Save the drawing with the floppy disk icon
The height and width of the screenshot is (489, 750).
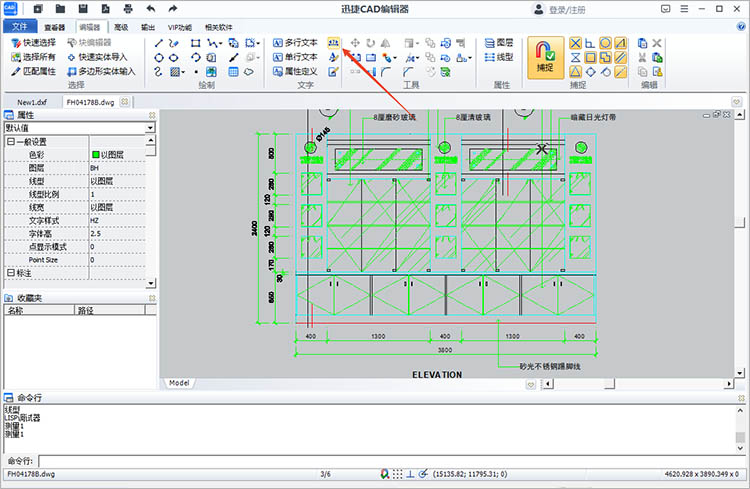tap(83, 9)
